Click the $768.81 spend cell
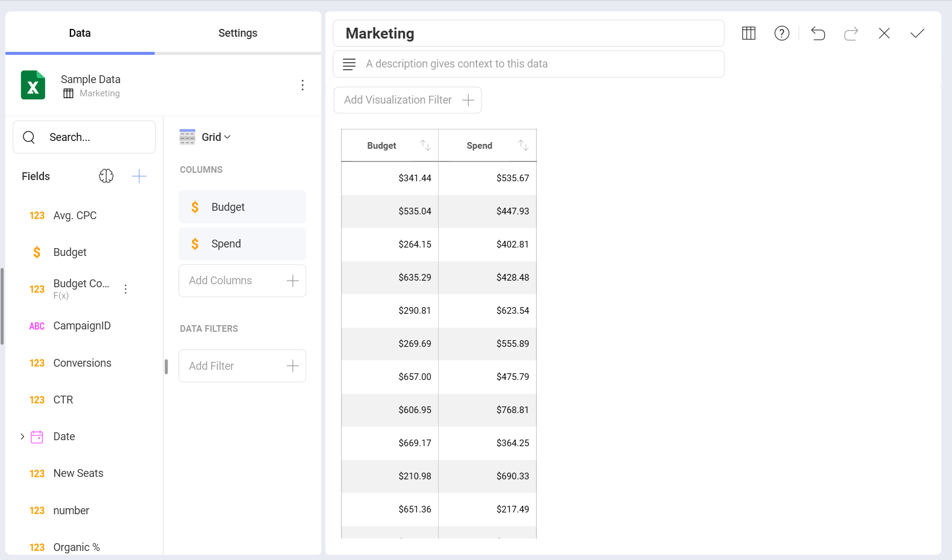 pos(487,410)
